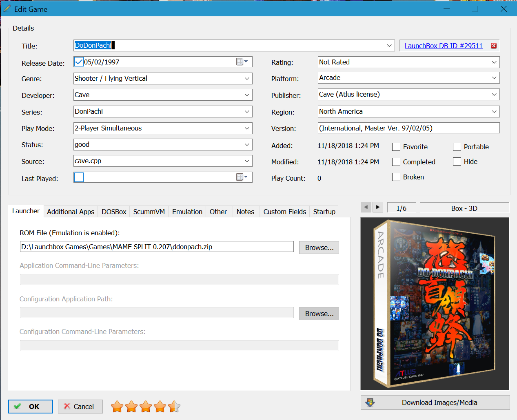Click the Added date 11/18/2018 1:24 PM
517x420 pixels.
348,146
